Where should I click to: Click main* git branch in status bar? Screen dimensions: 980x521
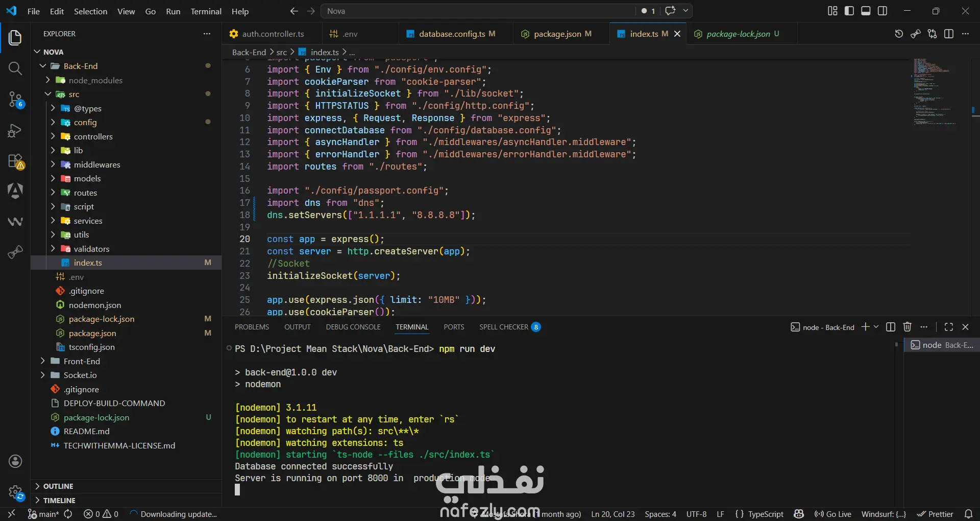pos(44,514)
